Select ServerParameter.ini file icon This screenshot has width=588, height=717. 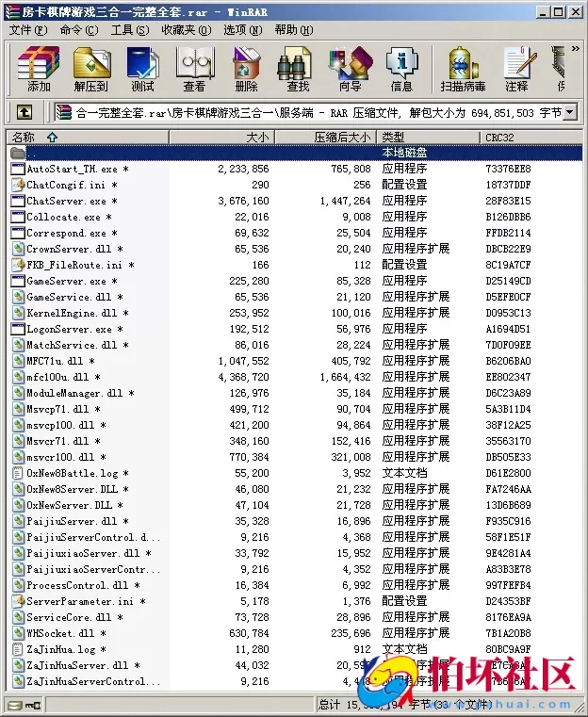tap(18, 601)
